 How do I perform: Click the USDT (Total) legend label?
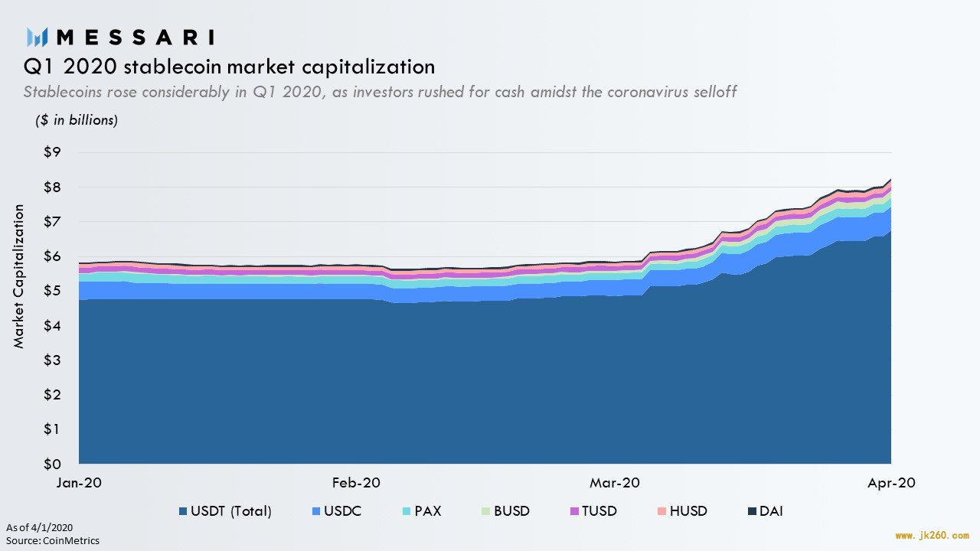(230, 511)
